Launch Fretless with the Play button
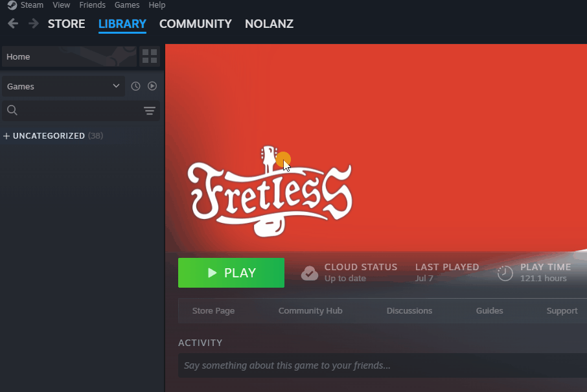 pos(231,273)
